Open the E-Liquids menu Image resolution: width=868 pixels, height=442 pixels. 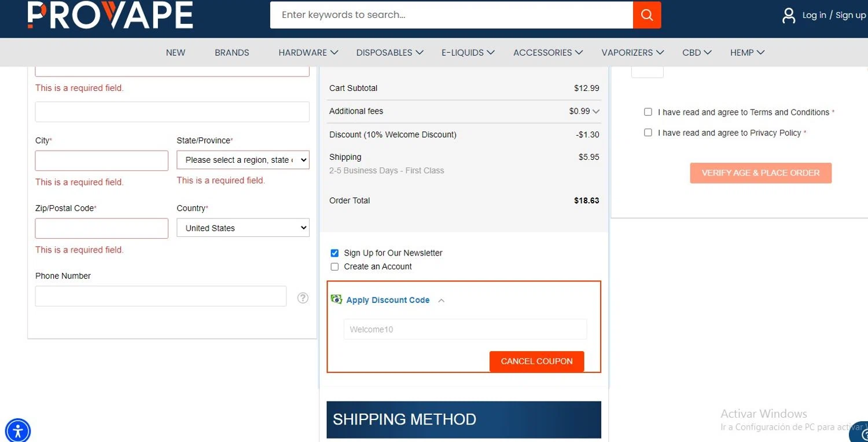[x=468, y=53]
